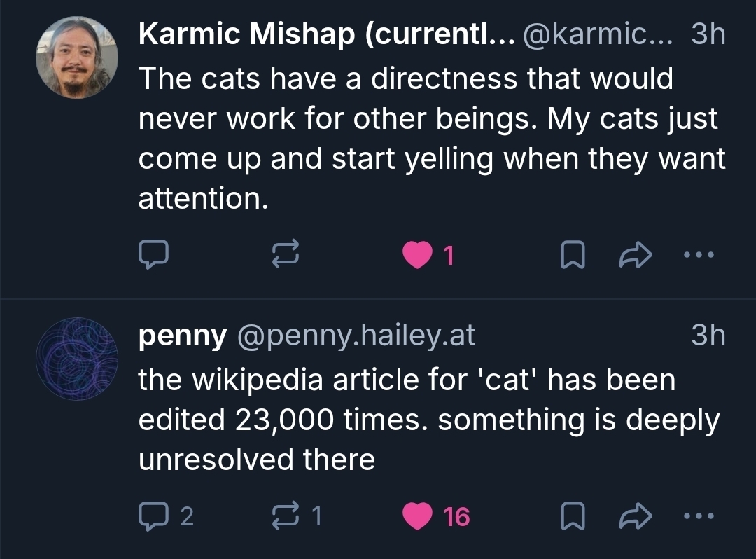Image resolution: width=756 pixels, height=559 pixels.
Task: Repost Karmic Mishap's cat post
Action: tap(286, 256)
